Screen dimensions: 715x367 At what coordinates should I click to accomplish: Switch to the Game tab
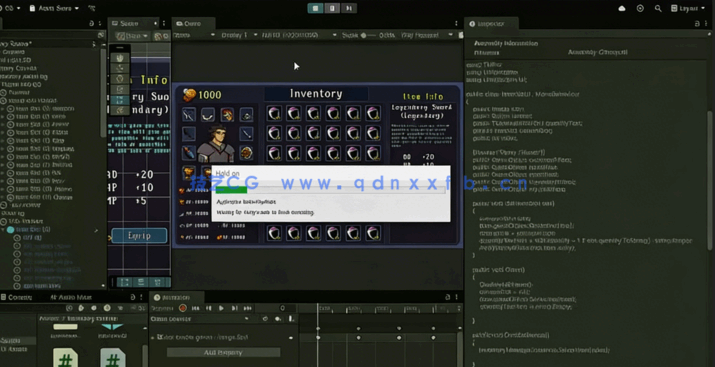pos(192,24)
